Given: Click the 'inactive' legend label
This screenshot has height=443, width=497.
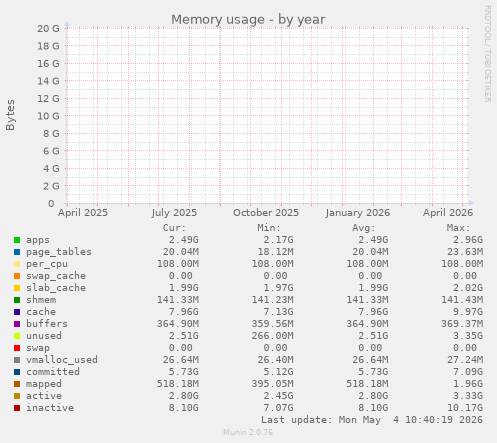Looking at the screenshot, I should (x=50, y=408).
